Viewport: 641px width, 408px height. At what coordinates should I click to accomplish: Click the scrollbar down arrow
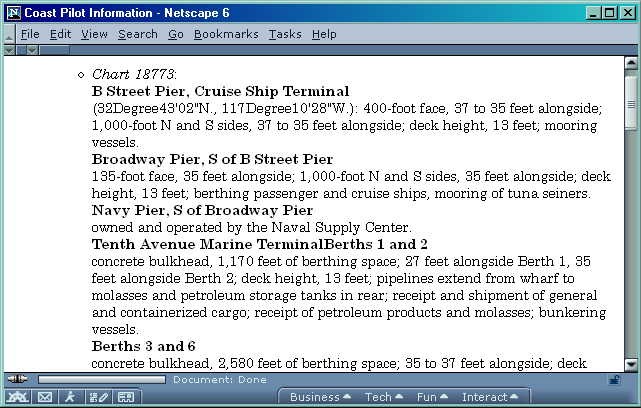pos(631,363)
